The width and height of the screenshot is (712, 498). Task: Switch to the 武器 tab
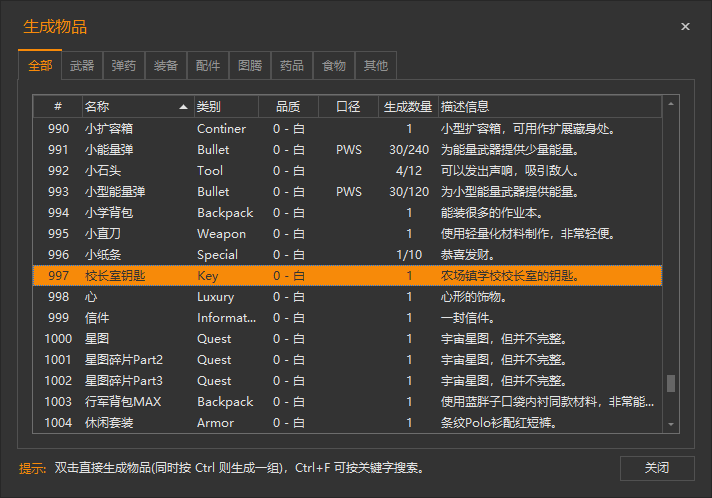coord(82,66)
